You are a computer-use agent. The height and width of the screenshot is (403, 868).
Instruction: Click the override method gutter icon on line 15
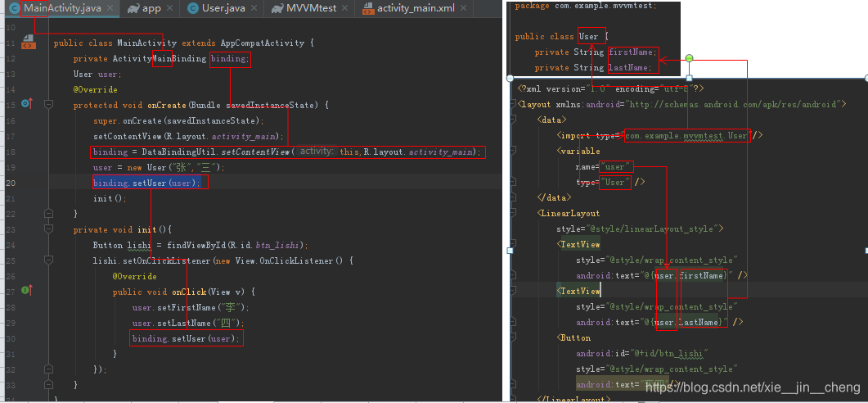(26, 104)
